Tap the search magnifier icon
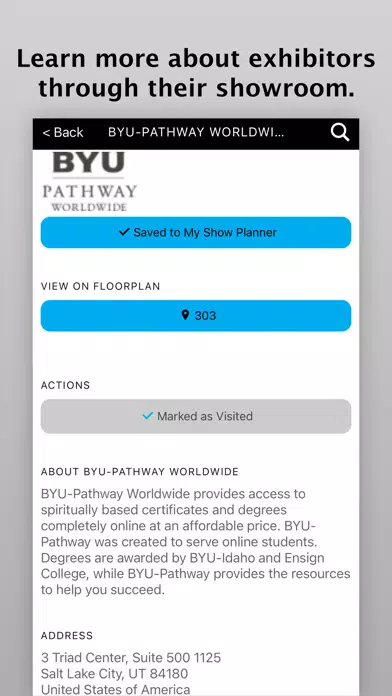392x696 pixels. tap(340, 132)
